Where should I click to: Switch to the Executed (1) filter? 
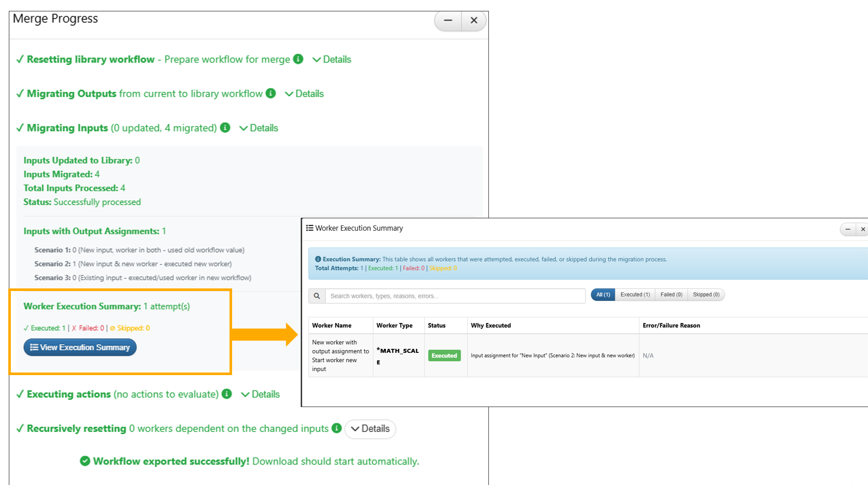(635, 295)
